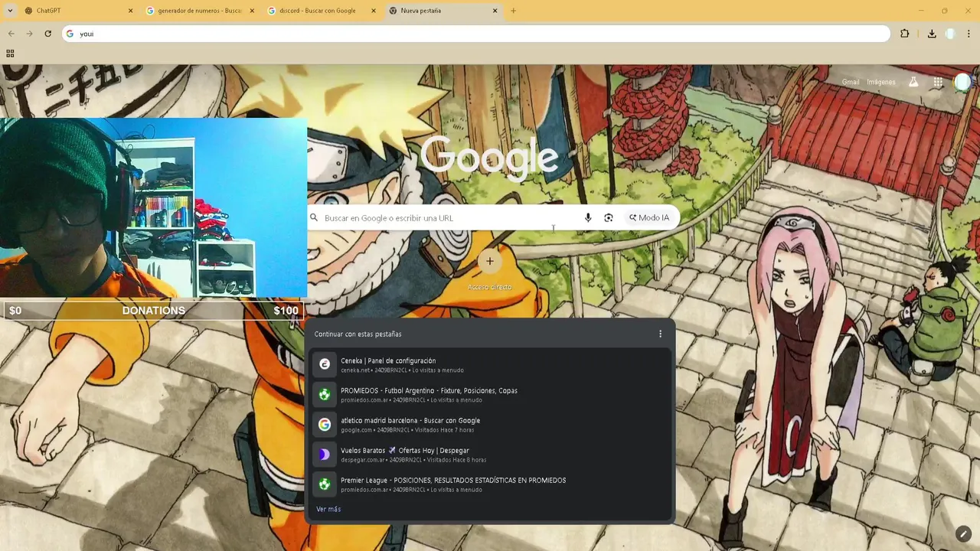Open the extensions puzzle icon
The width and height of the screenshot is (980, 551).
[x=905, y=34]
